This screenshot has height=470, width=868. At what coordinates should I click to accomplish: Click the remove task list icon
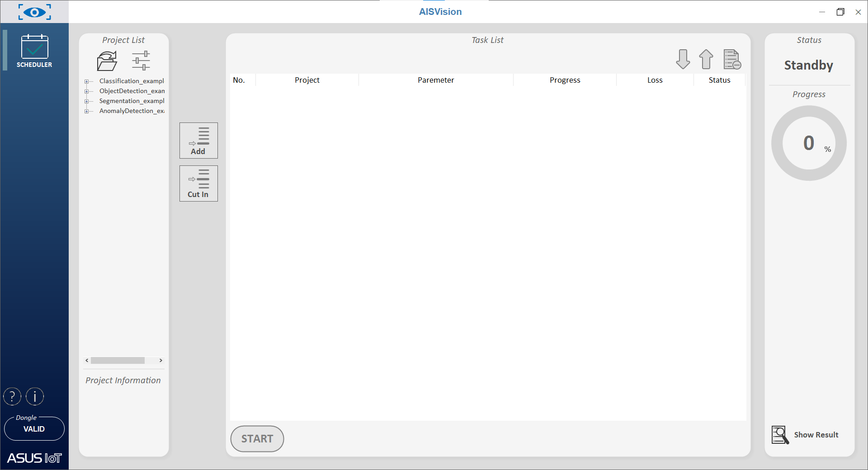coord(732,59)
